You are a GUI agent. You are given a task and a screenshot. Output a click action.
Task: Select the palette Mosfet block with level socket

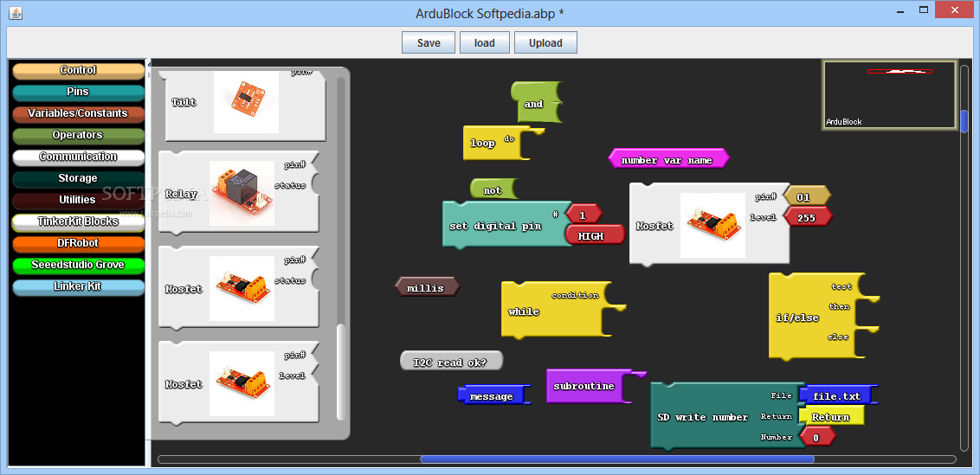tap(239, 383)
